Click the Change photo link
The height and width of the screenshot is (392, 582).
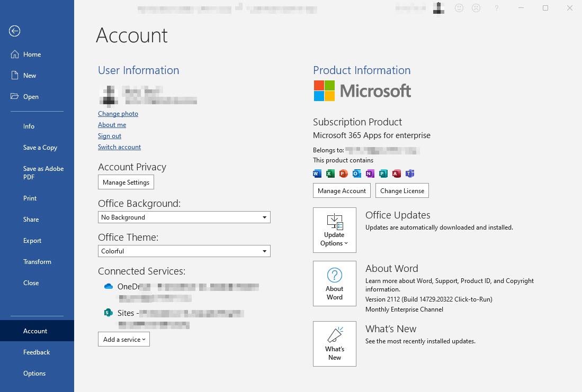pyautogui.click(x=118, y=114)
